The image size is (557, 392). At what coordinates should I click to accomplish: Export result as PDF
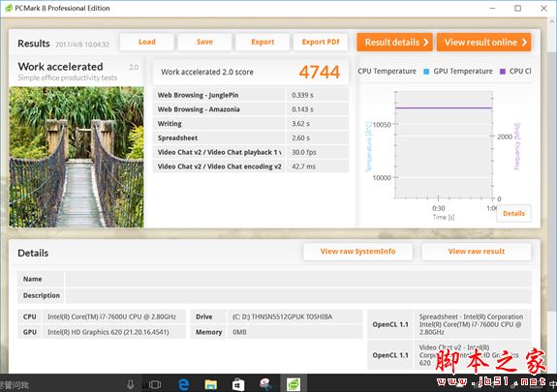321,42
